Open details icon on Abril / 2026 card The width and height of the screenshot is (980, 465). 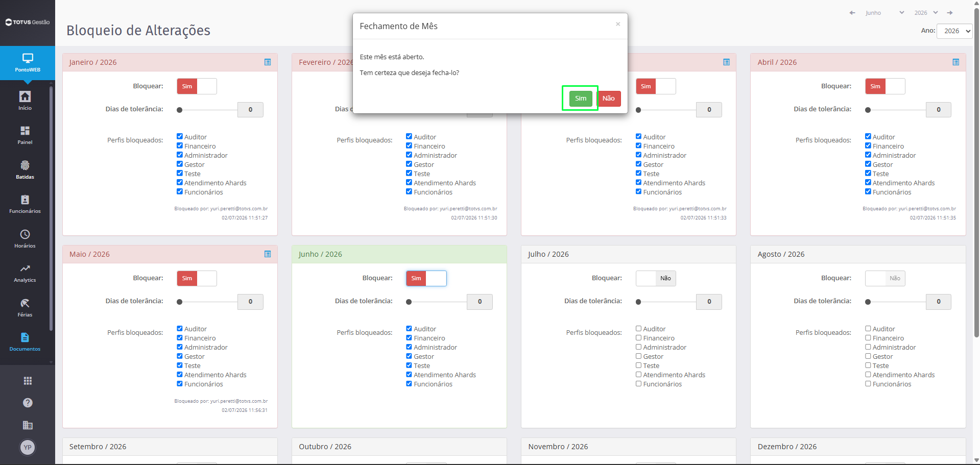pyautogui.click(x=955, y=62)
